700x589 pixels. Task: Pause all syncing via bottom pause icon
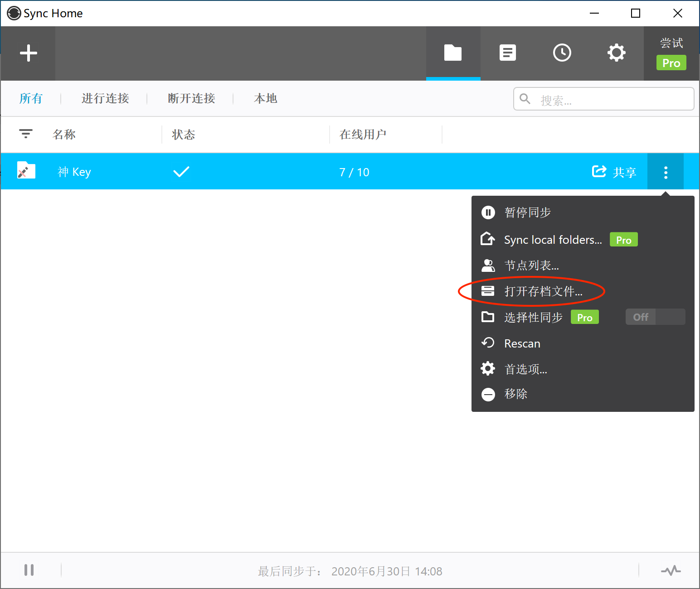point(29,570)
